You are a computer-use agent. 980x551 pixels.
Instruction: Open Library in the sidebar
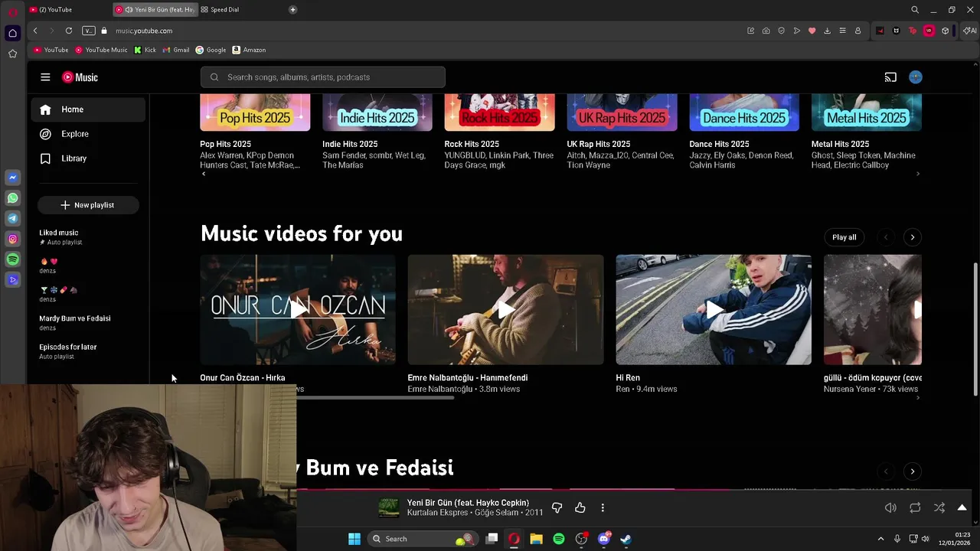pos(88,158)
